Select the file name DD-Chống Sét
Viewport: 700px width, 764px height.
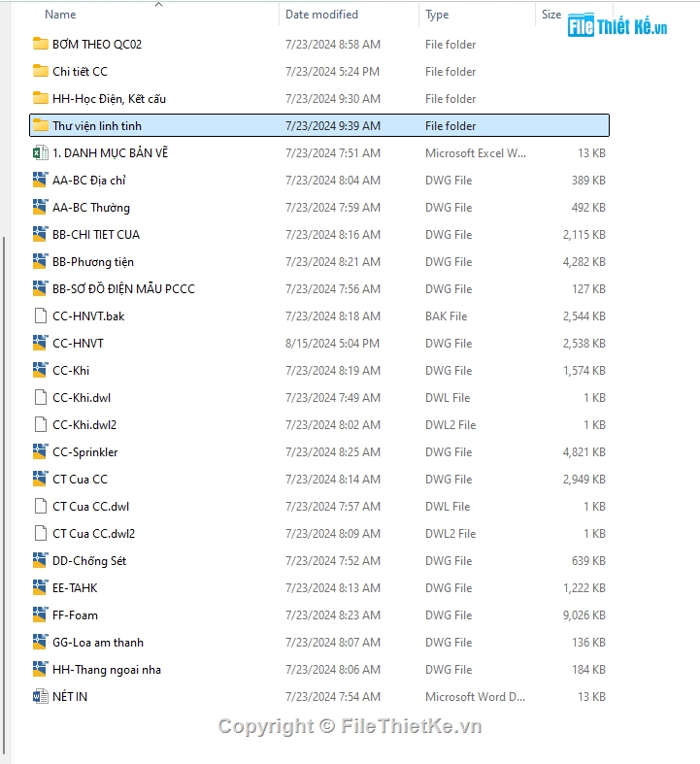coord(89,561)
